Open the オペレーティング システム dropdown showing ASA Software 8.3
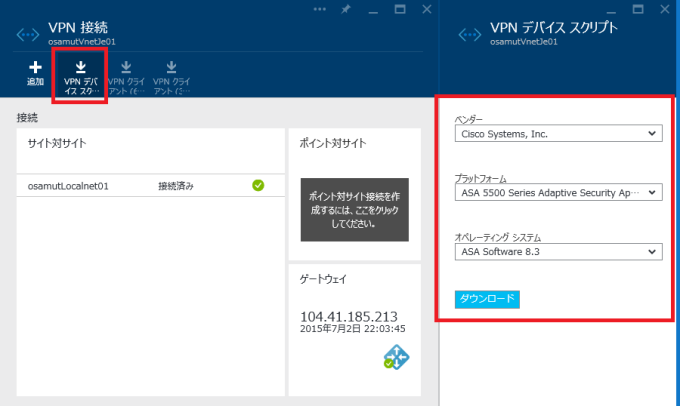This screenshot has height=406, width=680. point(559,252)
